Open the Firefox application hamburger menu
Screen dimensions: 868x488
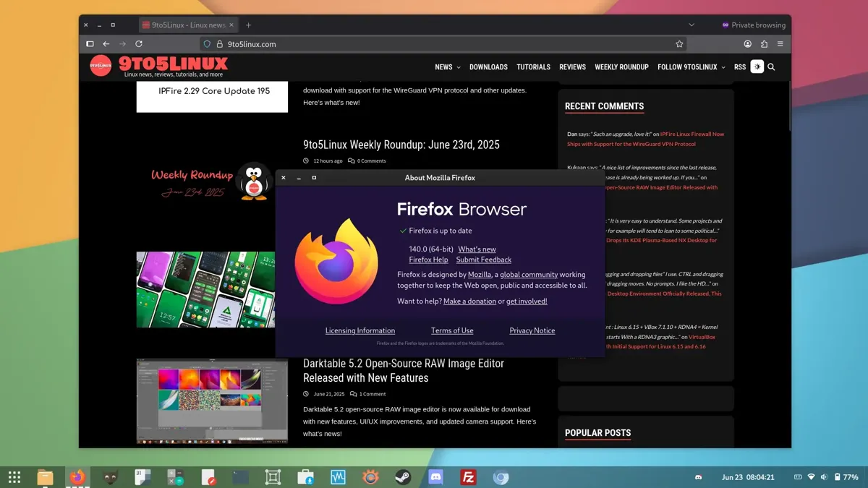780,44
